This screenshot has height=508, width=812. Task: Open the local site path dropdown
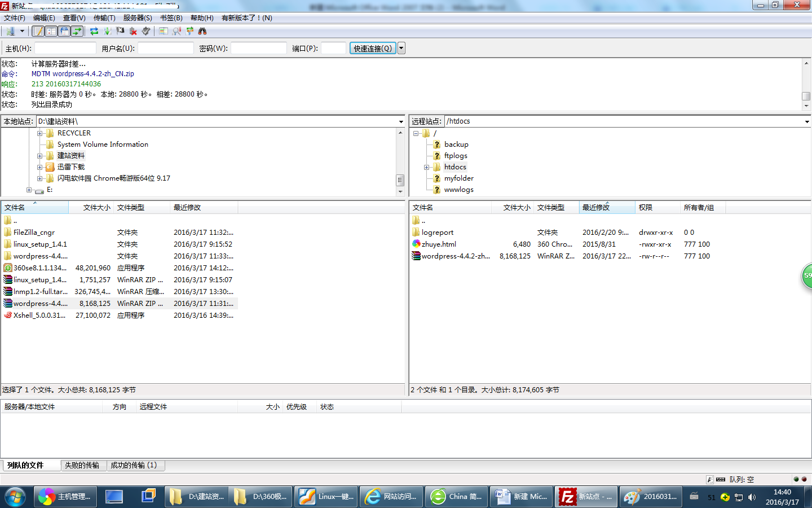tap(401, 121)
